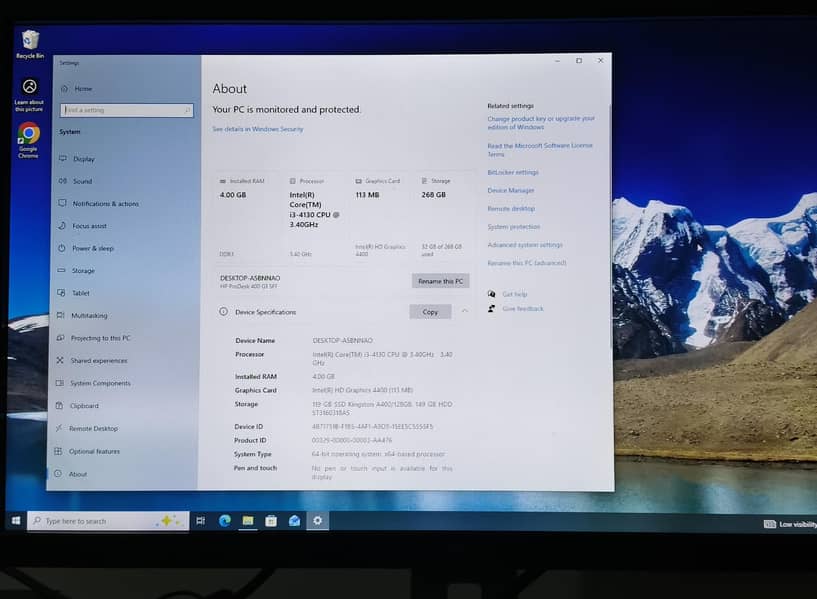The width and height of the screenshot is (817, 599).
Task: Go to Focus assist settings
Action: click(x=89, y=226)
